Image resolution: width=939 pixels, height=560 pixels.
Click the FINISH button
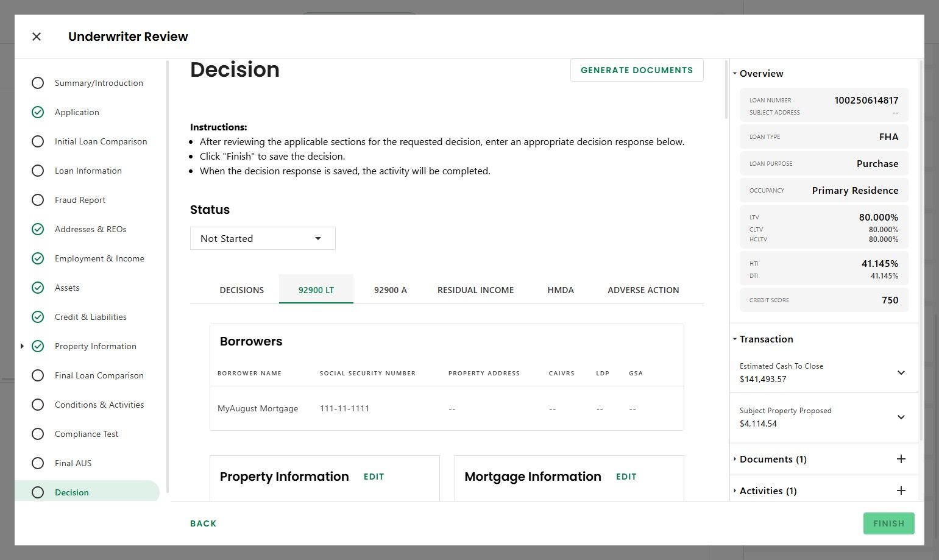coord(888,523)
